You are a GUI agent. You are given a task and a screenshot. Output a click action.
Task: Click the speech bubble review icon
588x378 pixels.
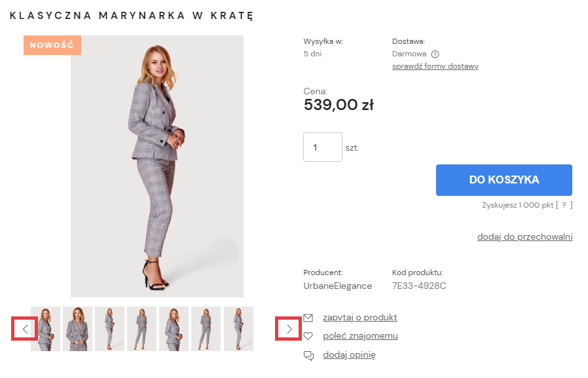[308, 355]
